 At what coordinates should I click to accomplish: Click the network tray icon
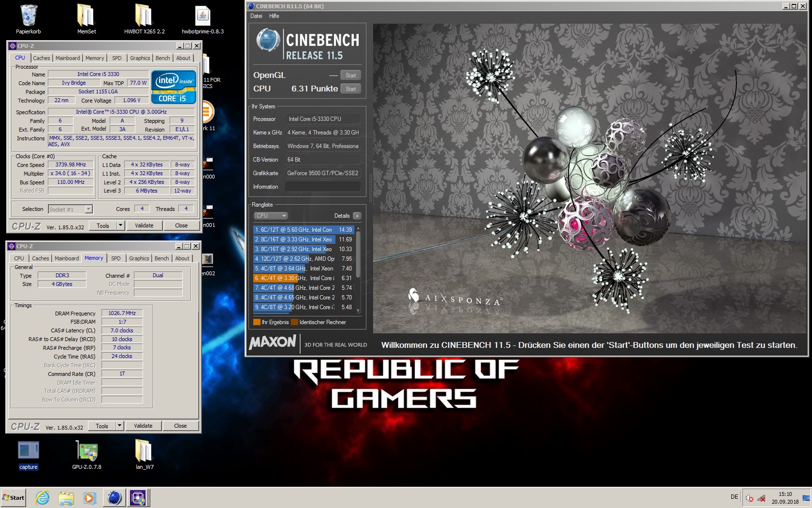pos(761,498)
